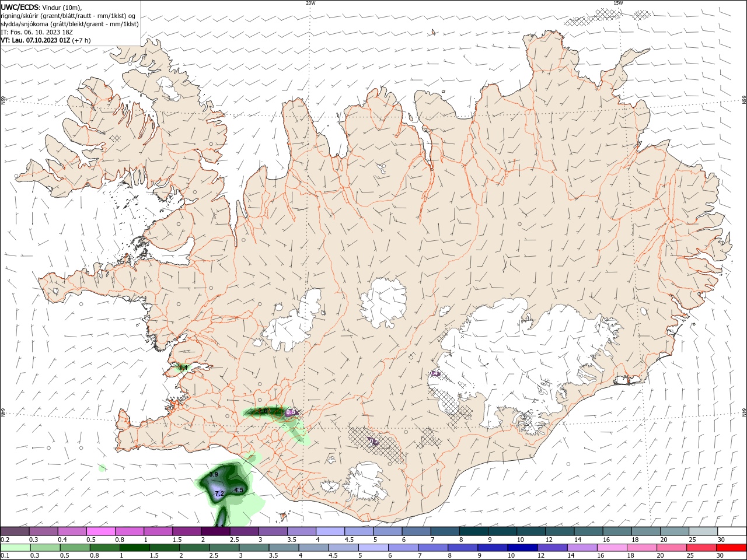Click the 4.5 precipitation value on the map
This screenshot has height=560, width=747.
(238, 490)
